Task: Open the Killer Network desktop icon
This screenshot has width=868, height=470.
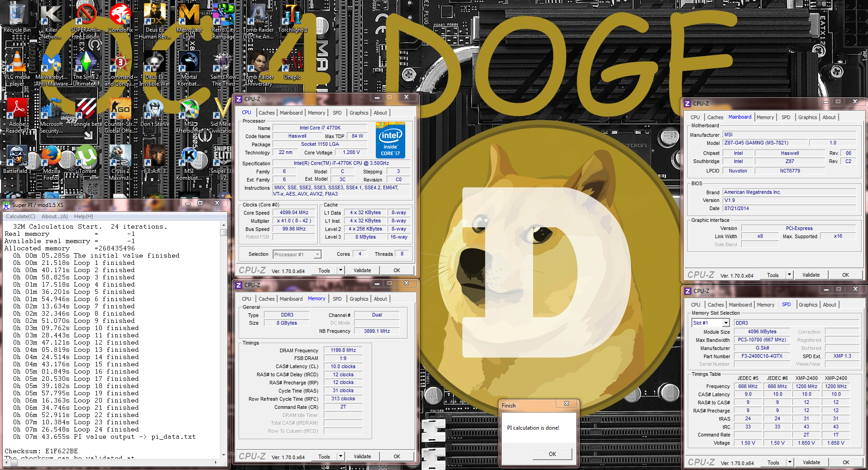Action: pos(51,21)
